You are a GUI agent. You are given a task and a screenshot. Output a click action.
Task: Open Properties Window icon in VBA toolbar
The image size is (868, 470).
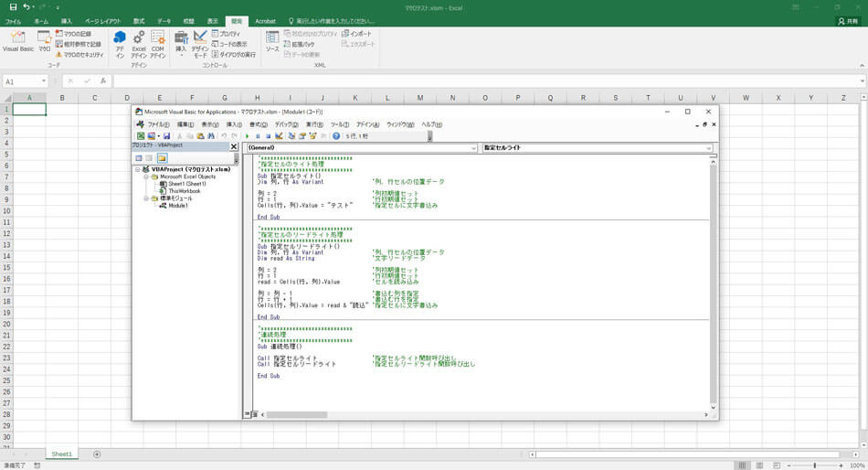click(302, 136)
